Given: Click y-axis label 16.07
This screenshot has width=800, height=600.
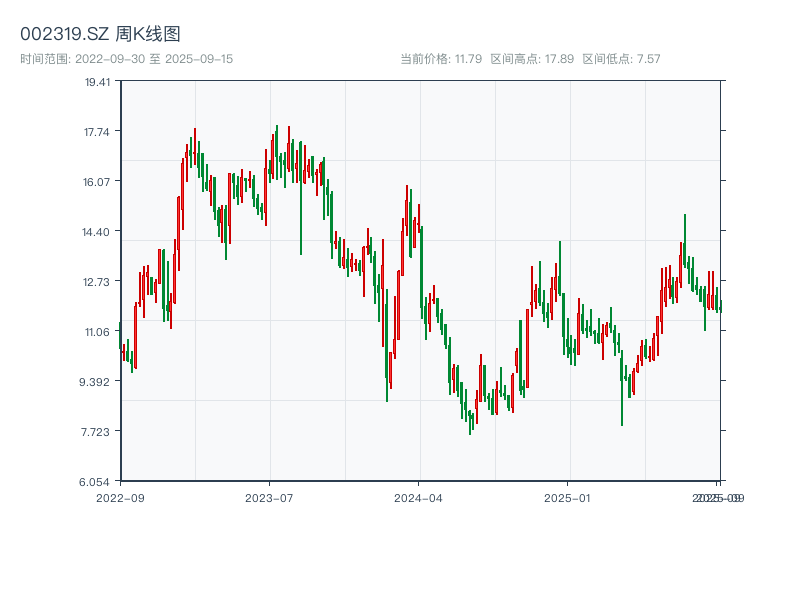Looking at the screenshot, I should [x=96, y=182].
